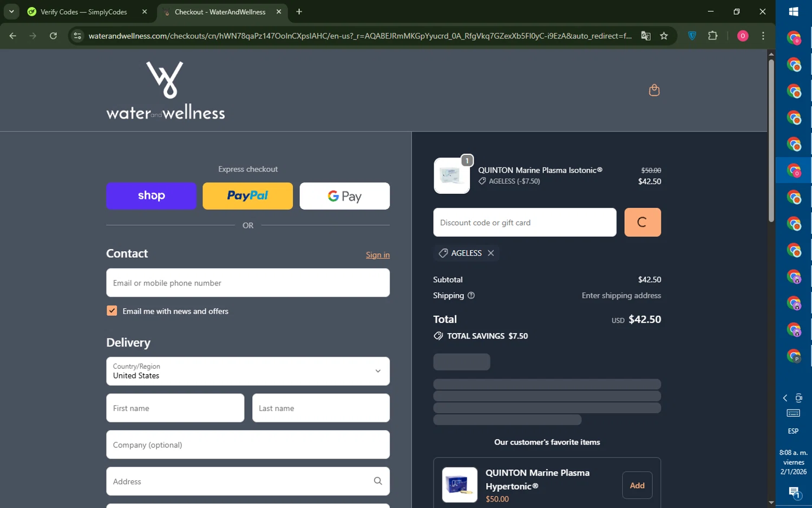This screenshot has height=508, width=812.
Task: Click the orange apply discount button
Action: pyautogui.click(x=643, y=223)
